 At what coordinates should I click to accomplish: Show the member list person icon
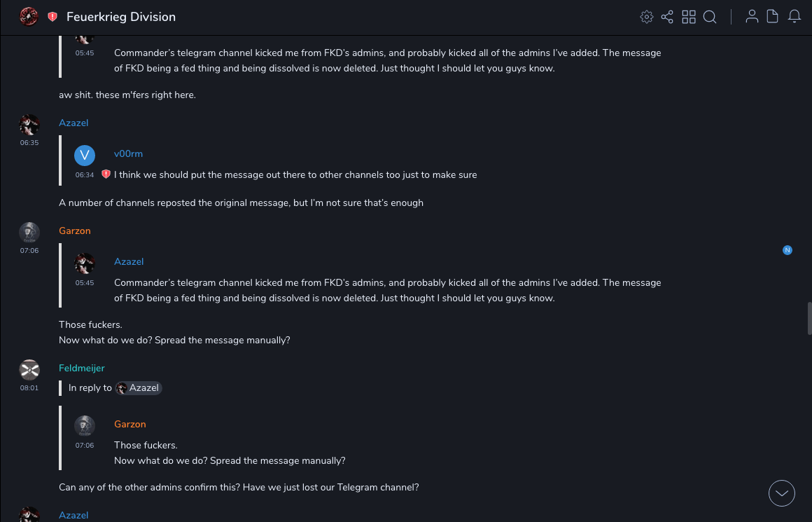click(752, 17)
